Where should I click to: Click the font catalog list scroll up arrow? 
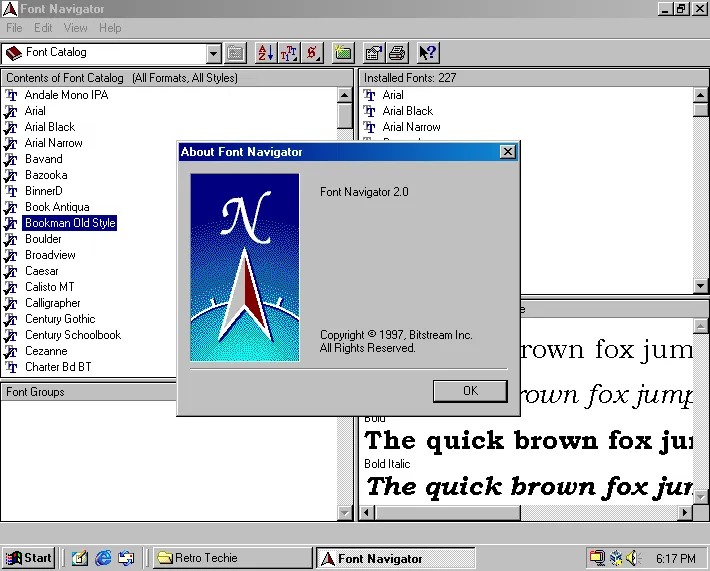click(345, 95)
